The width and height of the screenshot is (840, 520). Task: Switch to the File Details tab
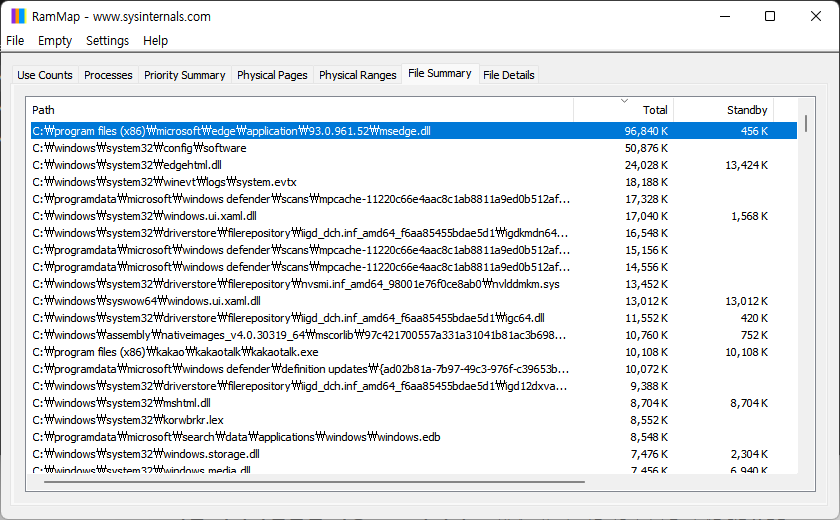pyautogui.click(x=508, y=75)
